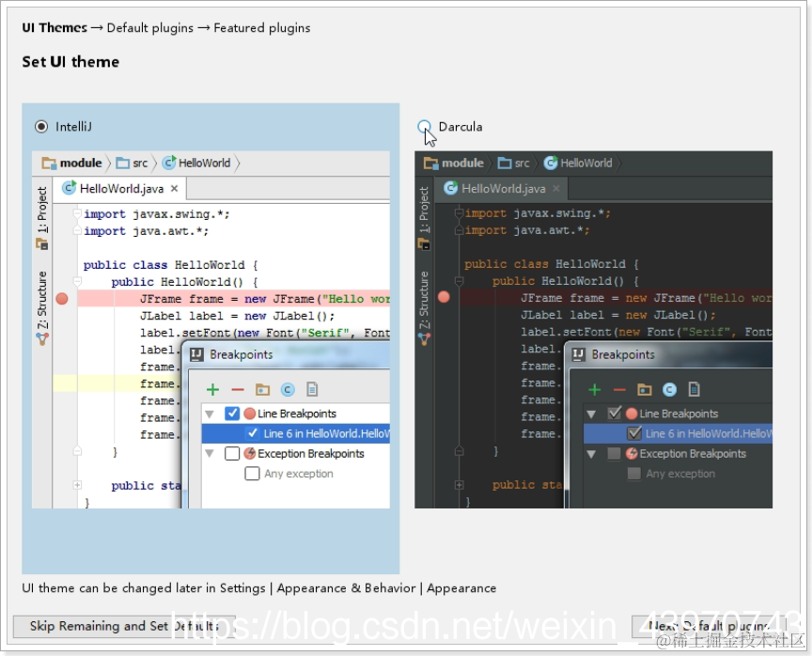Close HelloWorld.java tab in Darcula preview

tap(556, 189)
